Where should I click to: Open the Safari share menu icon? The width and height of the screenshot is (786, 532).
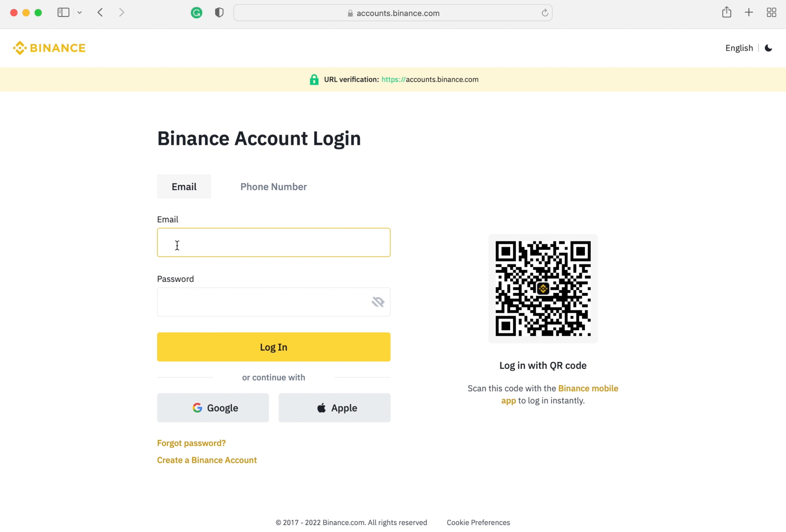(x=727, y=13)
